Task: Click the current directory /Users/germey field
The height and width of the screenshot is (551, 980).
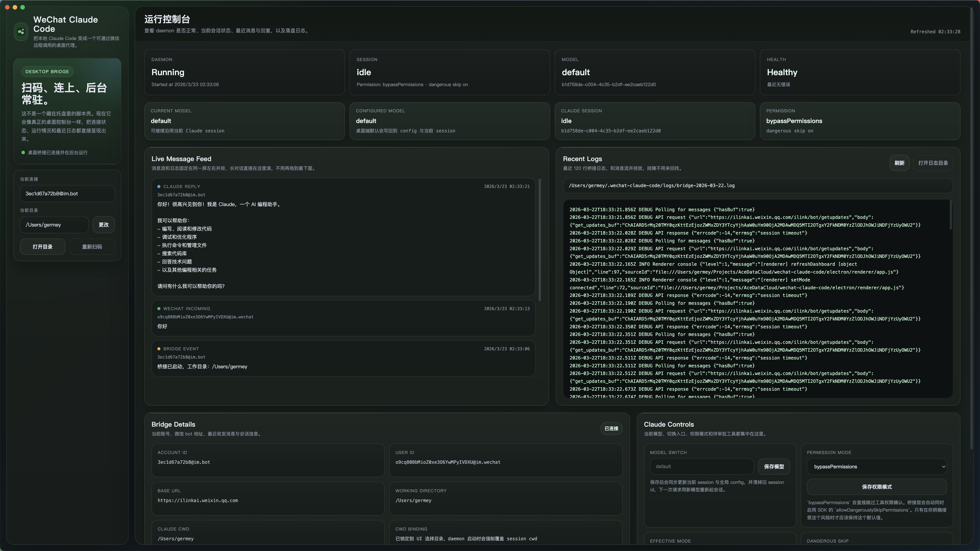Action: (54, 225)
